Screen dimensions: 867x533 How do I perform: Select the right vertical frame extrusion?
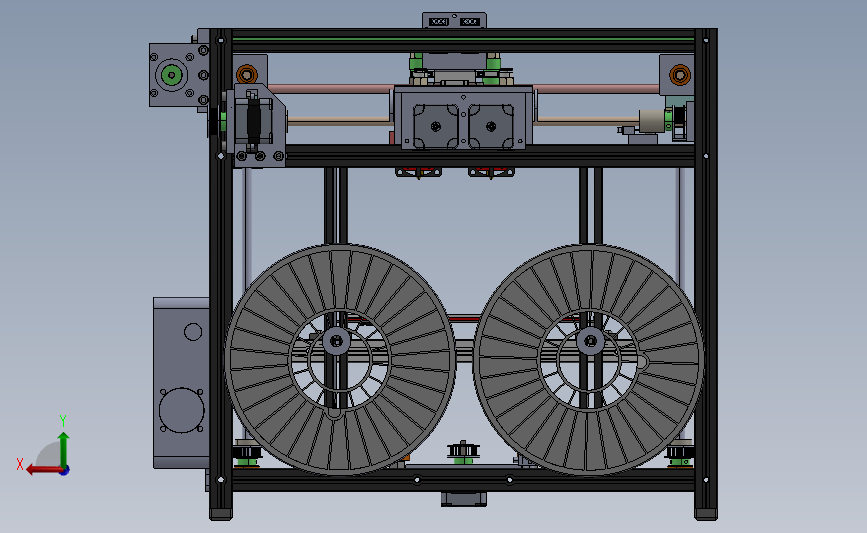706,271
